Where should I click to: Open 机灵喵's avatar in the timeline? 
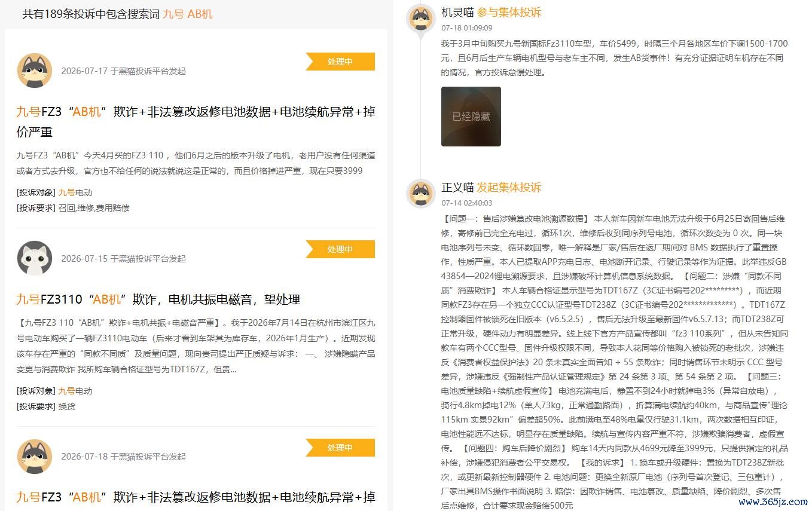(421, 18)
